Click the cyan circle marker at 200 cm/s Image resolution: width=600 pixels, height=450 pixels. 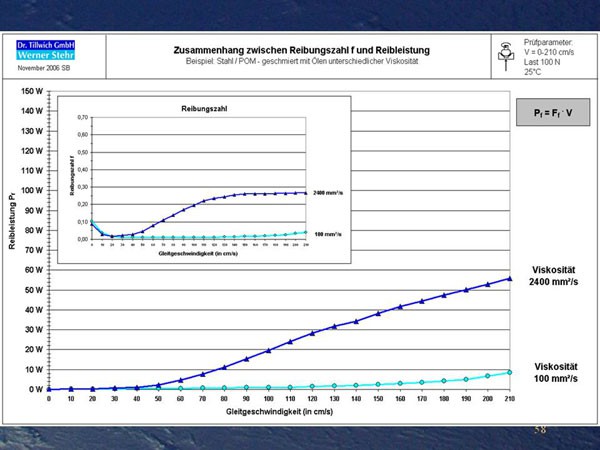[x=488, y=376]
